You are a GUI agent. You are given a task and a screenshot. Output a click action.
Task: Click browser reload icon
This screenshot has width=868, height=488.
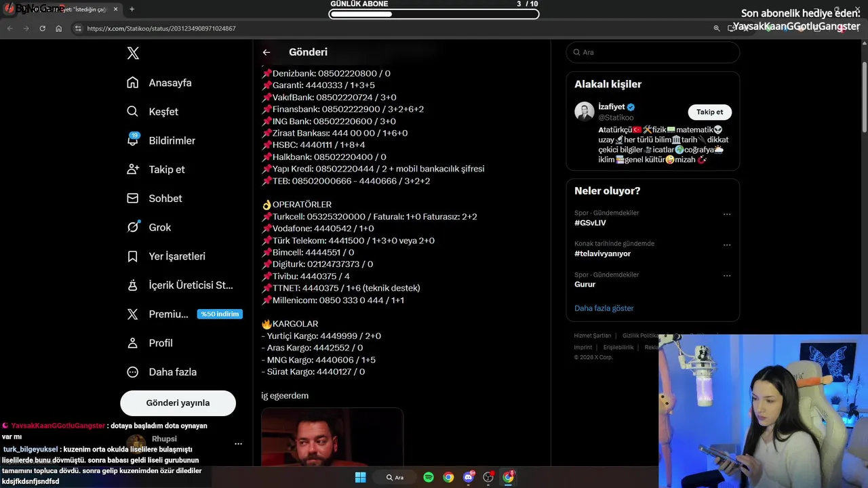tap(42, 28)
